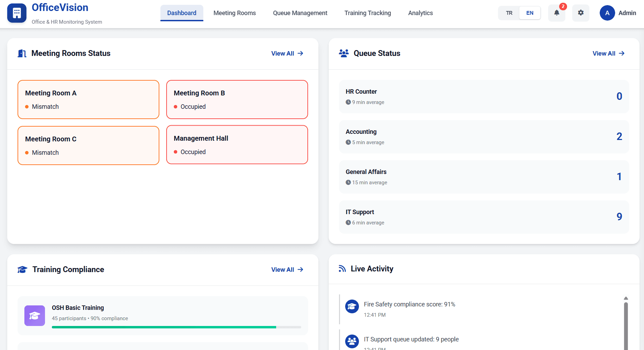The width and height of the screenshot is (644, 350).
Task: Switch language to EN
Action: pos(530,13)
